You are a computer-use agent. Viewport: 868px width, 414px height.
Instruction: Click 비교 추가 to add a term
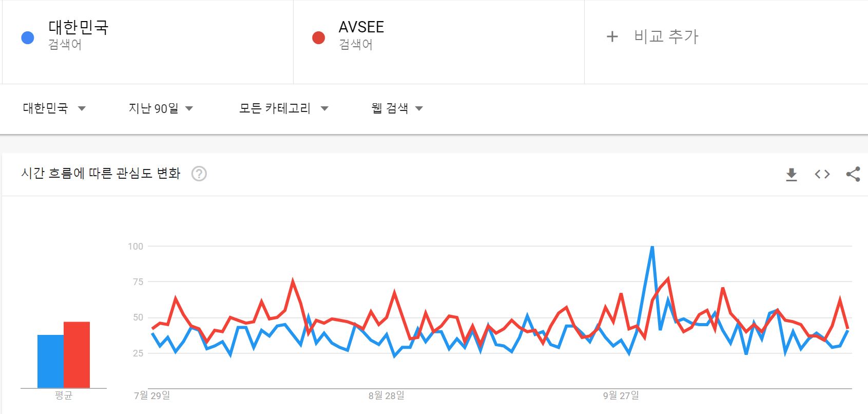click(666, 36)
